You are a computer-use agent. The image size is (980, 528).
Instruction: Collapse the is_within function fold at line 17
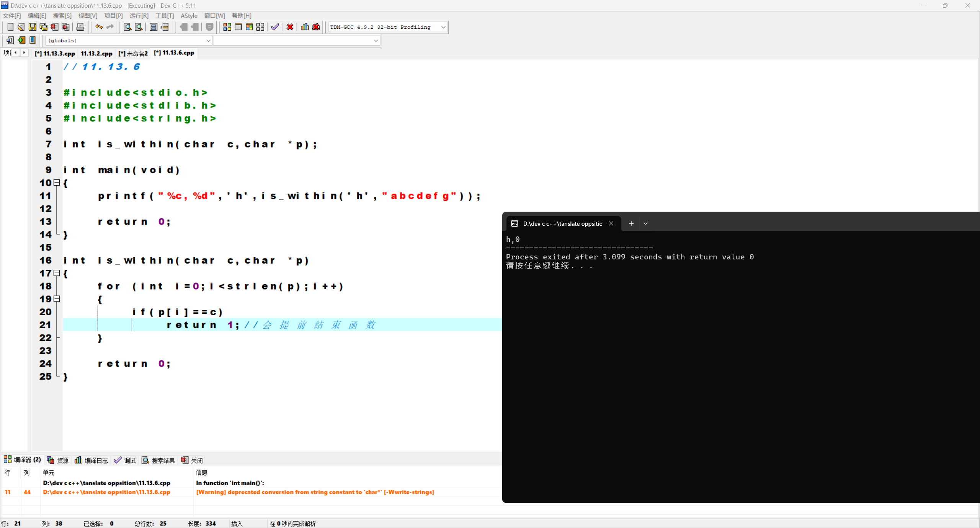tap(57, 273)
